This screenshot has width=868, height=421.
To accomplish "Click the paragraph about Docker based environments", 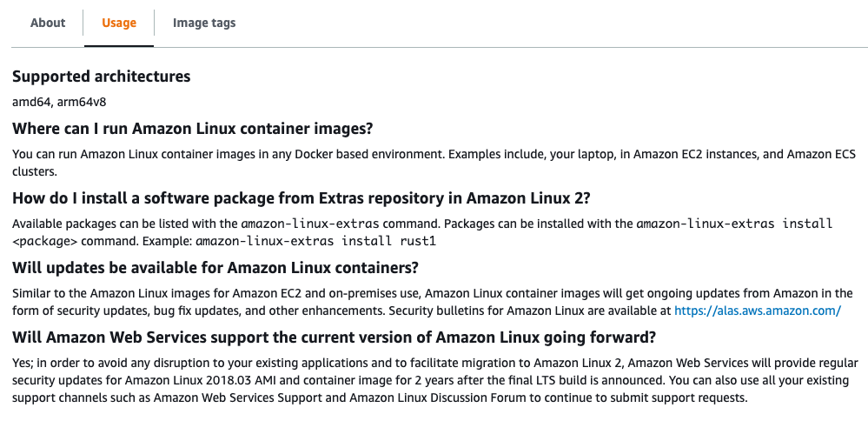I will pyautogui.click(x=348, y=155).
